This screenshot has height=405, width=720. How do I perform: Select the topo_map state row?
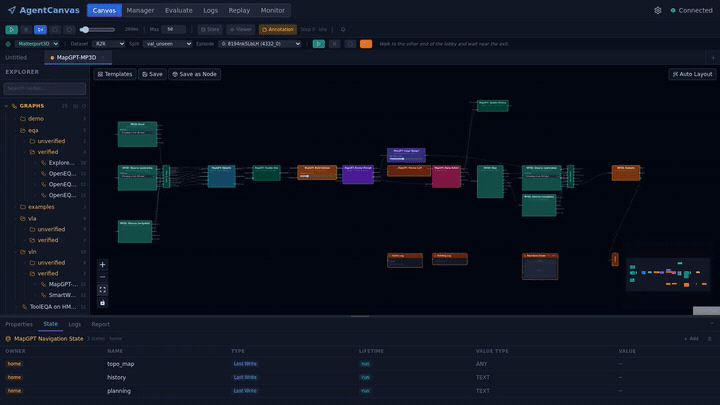(x=360, y=364)
